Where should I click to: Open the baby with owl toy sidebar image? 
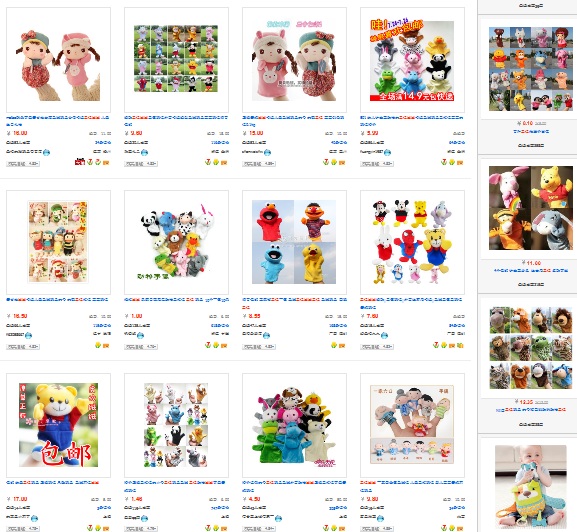point(531,486)
